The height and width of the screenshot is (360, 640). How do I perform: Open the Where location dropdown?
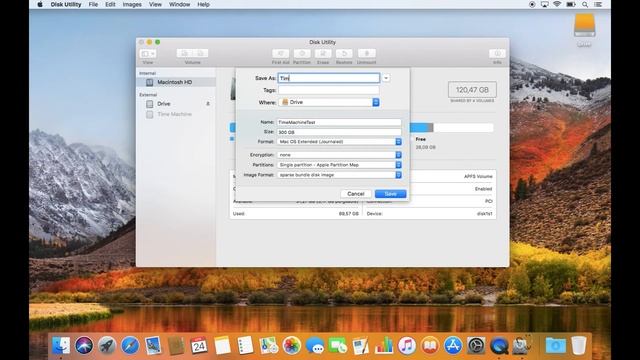329,102
